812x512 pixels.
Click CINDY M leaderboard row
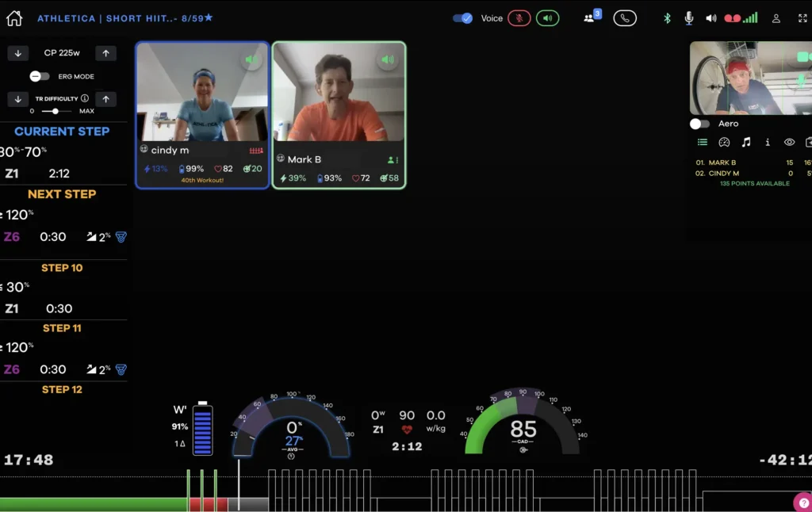click(753, 174)
